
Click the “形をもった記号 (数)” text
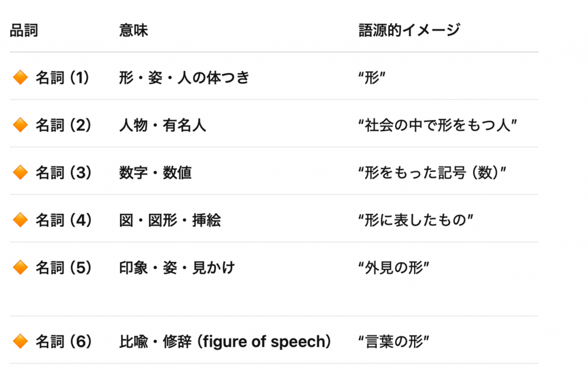(x=432, y=172)
